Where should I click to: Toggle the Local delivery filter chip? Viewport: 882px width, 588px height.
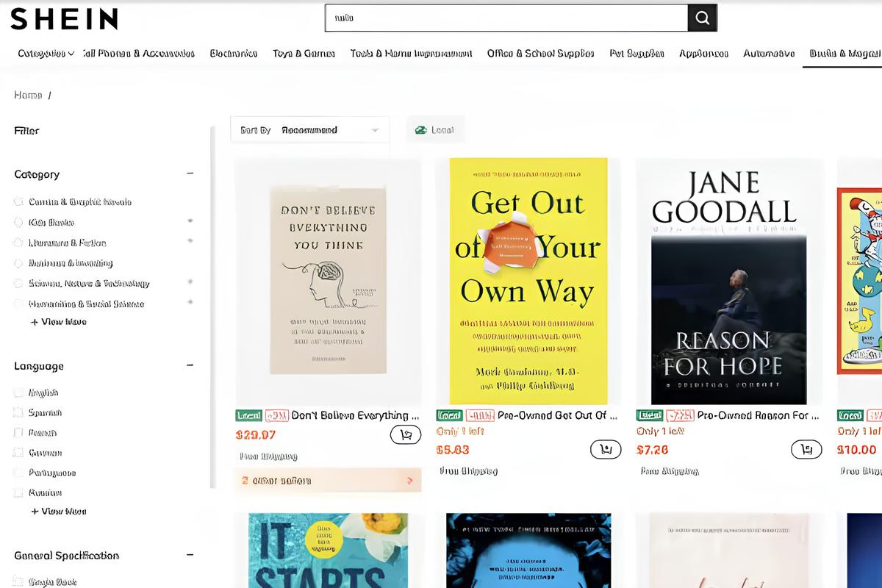coord(435,130)
